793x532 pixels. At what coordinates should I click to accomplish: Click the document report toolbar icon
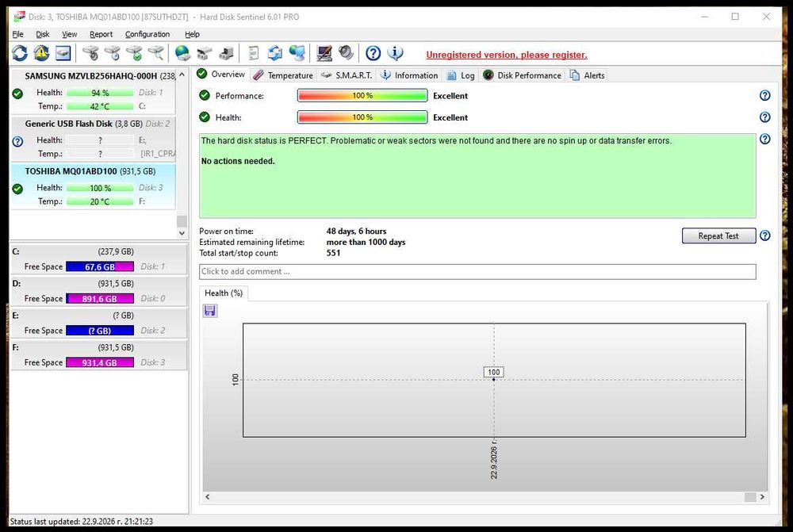click(x=253, y=53)
